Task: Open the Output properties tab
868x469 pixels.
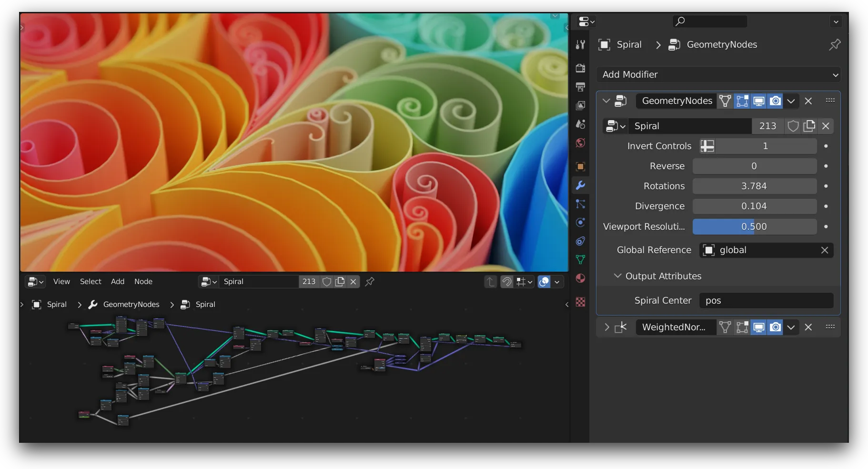Action: (580, 87)
